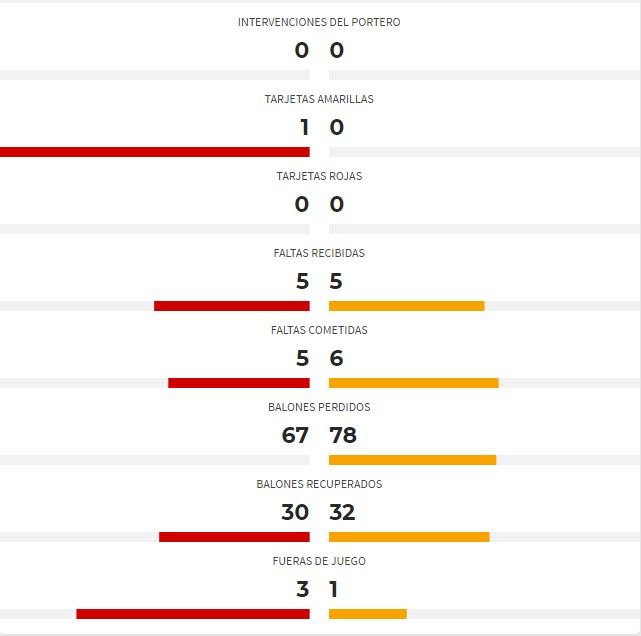This screenshot has width=641, height=636.
Task: Click the orange Balones Recuperados bar
Action: 409,537
